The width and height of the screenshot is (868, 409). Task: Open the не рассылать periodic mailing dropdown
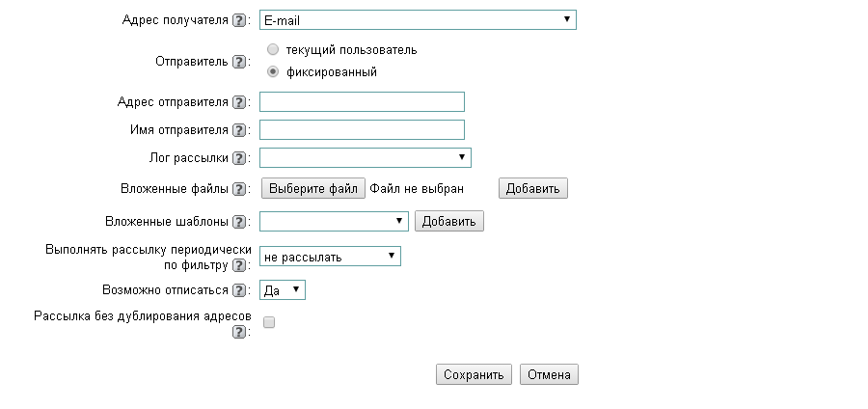pyautogui.click(x=330, y=256)
